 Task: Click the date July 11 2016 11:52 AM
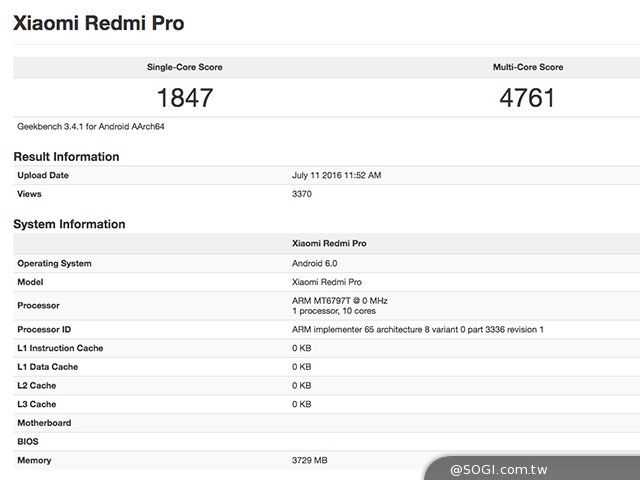tap(336, 175)
